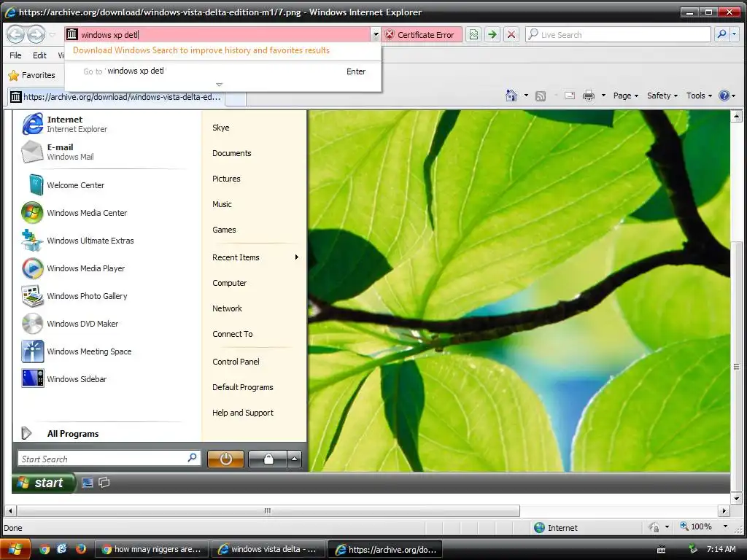Click the RSS Feeds icon
This screenshot has height=560, width=747.
tap(541, 96)
